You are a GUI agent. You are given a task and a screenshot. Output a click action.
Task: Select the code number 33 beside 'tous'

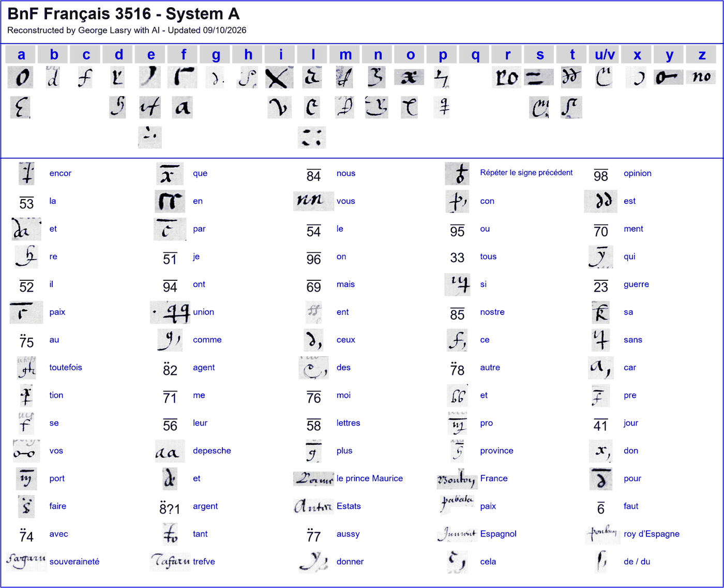point(457,258)
